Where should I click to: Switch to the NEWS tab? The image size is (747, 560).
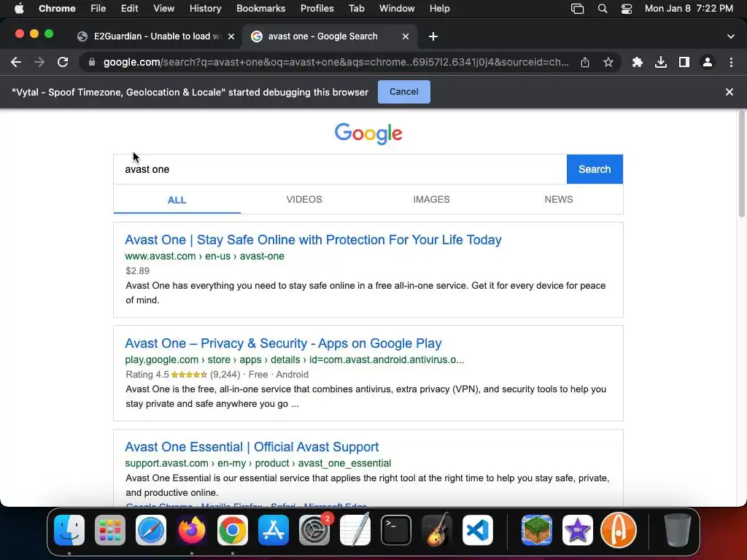pos(558,200)
